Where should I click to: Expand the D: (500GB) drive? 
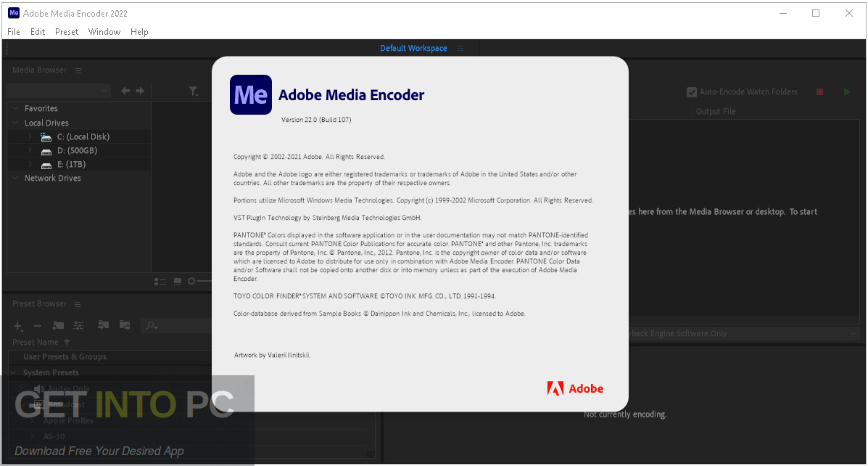[x=30, y=150]
